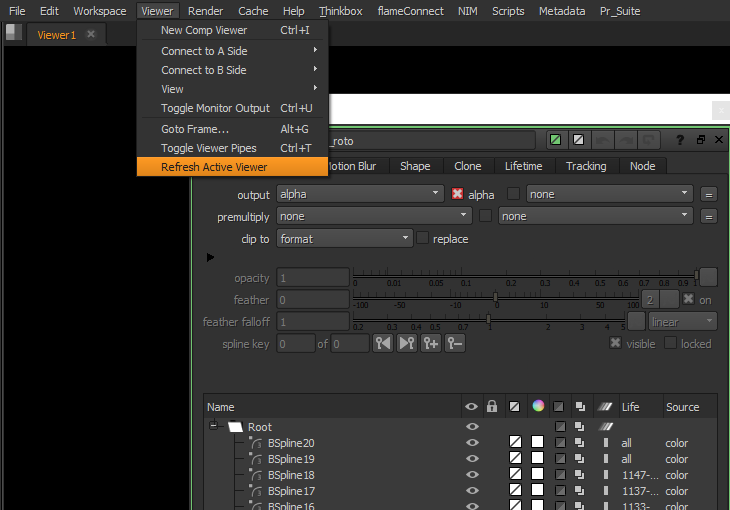The image size is (730, 510).
Task: Go to the previous spline keyframe
Action: tap(383, 343)
